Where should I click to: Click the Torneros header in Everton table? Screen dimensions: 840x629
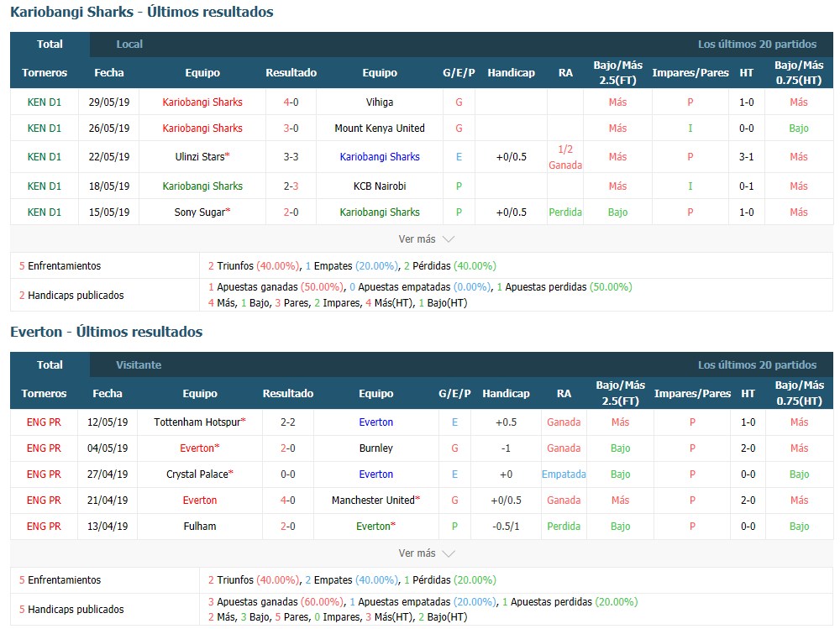(x=44, y=393)
